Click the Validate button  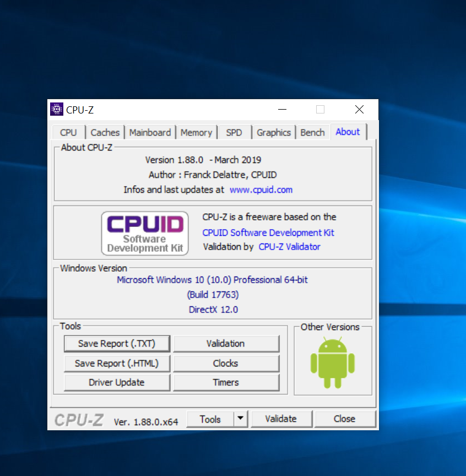point(281,419)
